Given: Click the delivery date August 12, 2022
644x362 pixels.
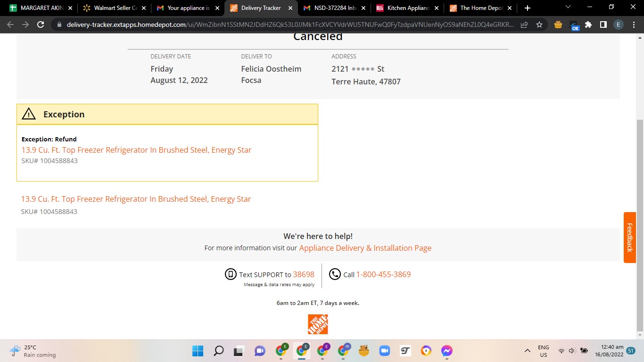Looking at the screenshot, I should pos(179,80).
